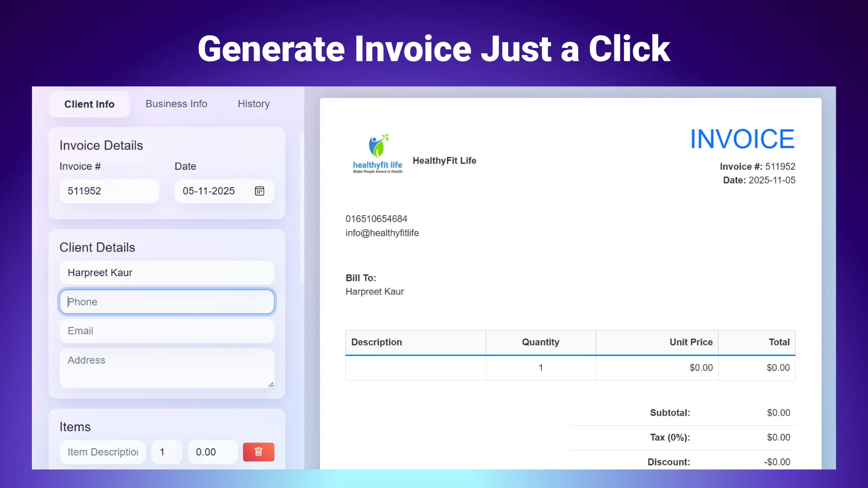
Task: Click the Email input field
Action: pos(166,331)
